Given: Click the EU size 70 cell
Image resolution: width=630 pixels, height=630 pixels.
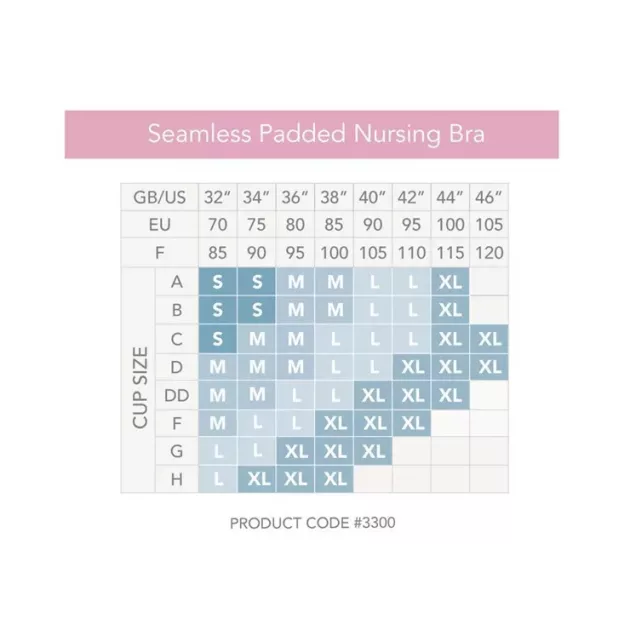Looking at the screenshot, I should click(218, 225).
